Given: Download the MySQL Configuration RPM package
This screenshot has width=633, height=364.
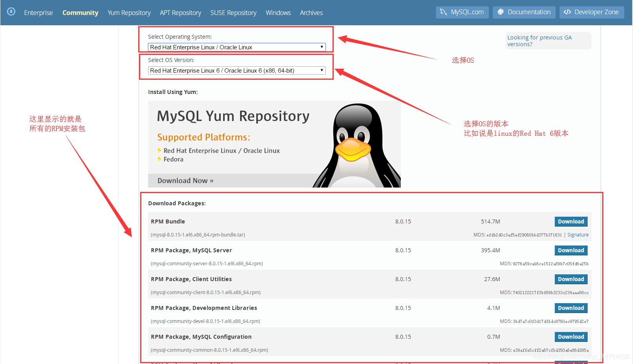Looking at the screenshot, I should [571, 337].
